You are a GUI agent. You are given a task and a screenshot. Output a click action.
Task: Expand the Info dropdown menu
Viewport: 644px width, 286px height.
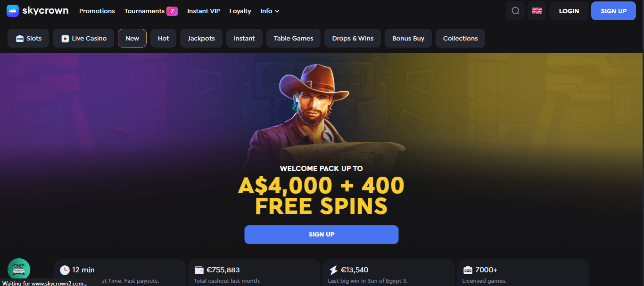pos(270,11)
